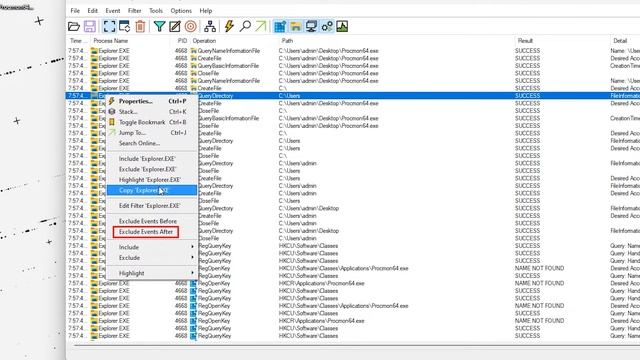640x360 pixels.
Task: Click the Open file toolbar icon
Action: [x=74, y=27]
